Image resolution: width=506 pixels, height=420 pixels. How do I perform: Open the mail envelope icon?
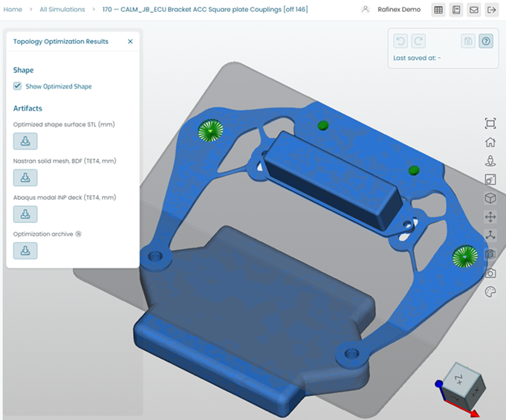[x=474, y=10]
